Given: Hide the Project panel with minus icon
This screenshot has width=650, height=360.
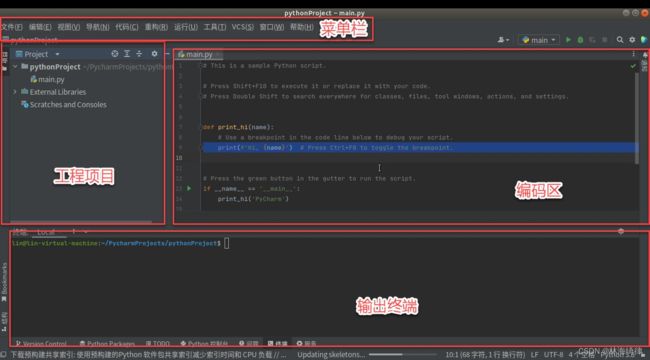Looking at the screenshot, I should click(167, 54).
